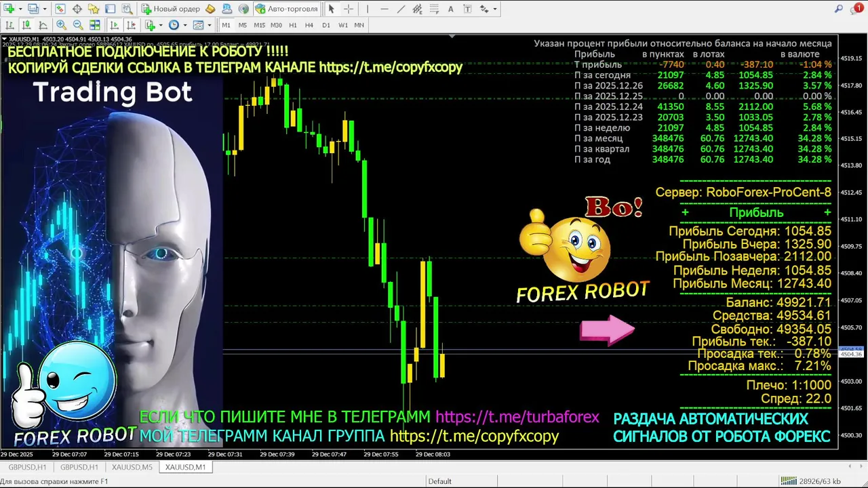
Task: Expand the indicators dropdown arrow
Action: point(161,26)
